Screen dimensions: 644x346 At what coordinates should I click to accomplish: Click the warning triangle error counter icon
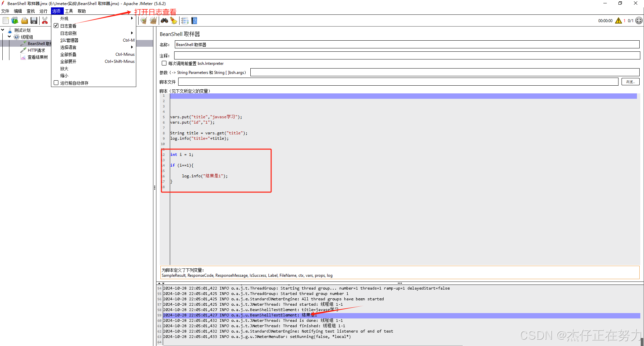pos(618,21)
